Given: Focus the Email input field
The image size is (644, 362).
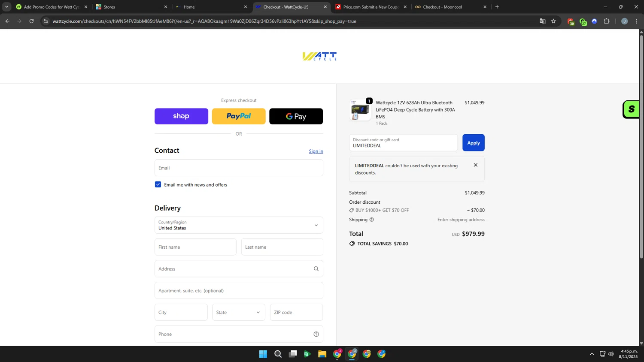Looking at the screenshot, I should pyautogui.click(x=239, y=168).
